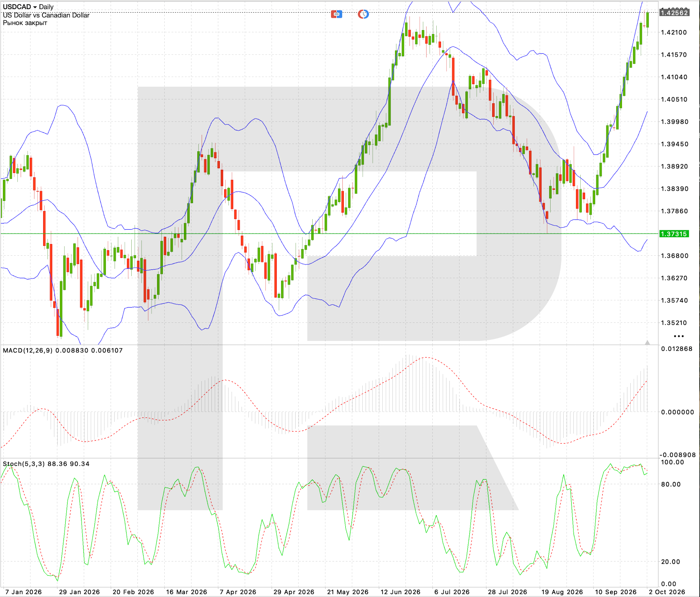Viewport: 700px width, 597px height.
Task: Open the USDCAD symbol dropdown arrow
Action: pyautogui.click(x=35, y=7)
